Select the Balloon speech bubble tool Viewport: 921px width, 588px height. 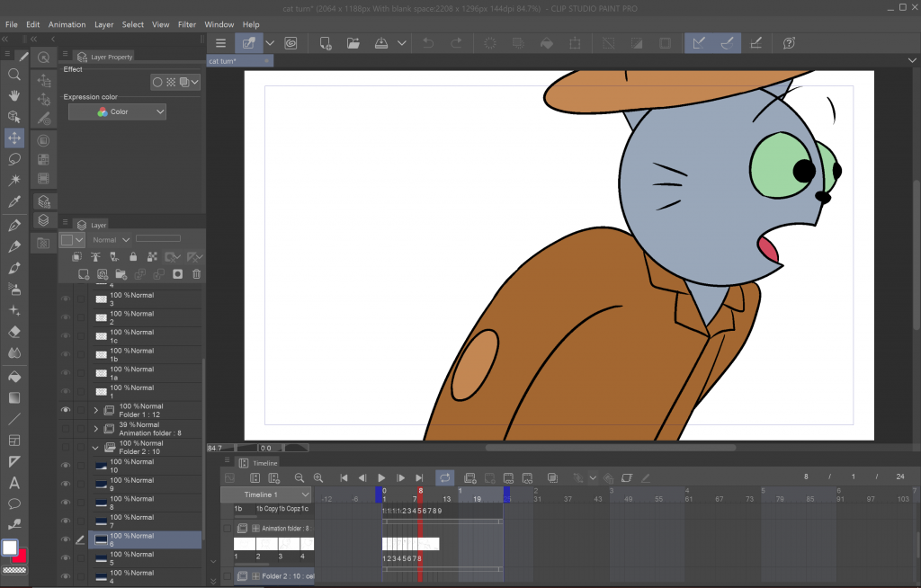pyautogui.click(x=14, y=503)
